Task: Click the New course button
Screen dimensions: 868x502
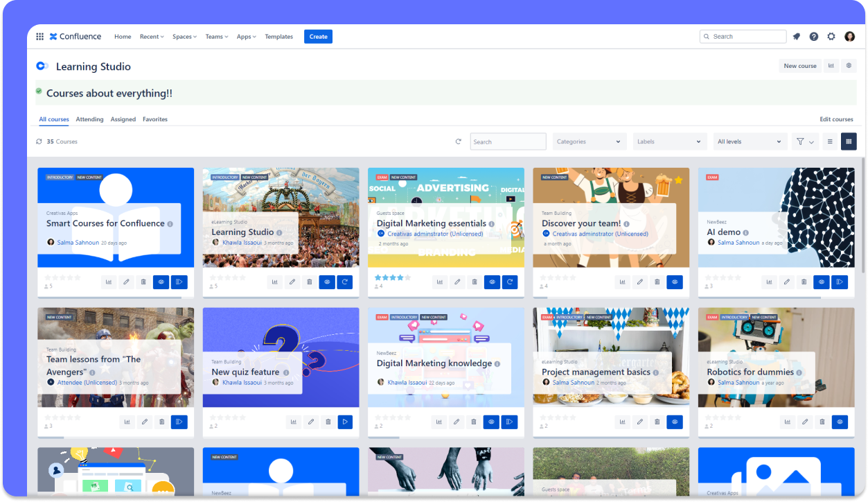Action: click(799, 66)
